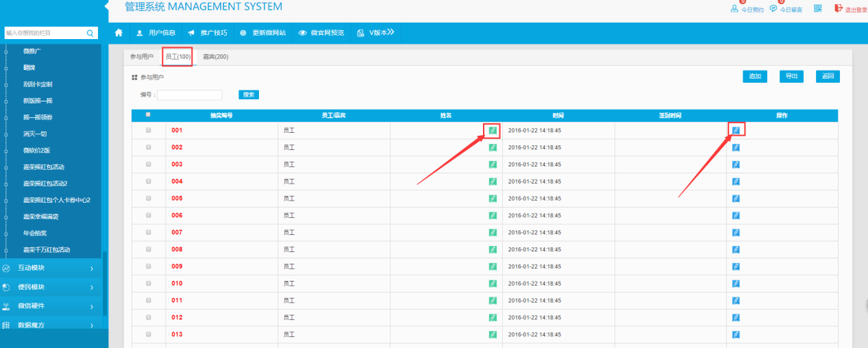Expand more items via V版本 arrows
Image resolution: width=868 pixels, height=348 pixels.
382,32
